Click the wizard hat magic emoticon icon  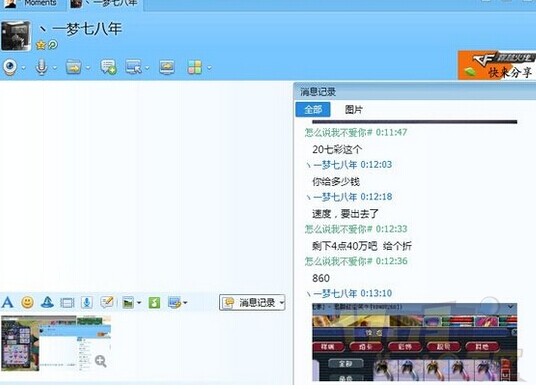(47, 303)
